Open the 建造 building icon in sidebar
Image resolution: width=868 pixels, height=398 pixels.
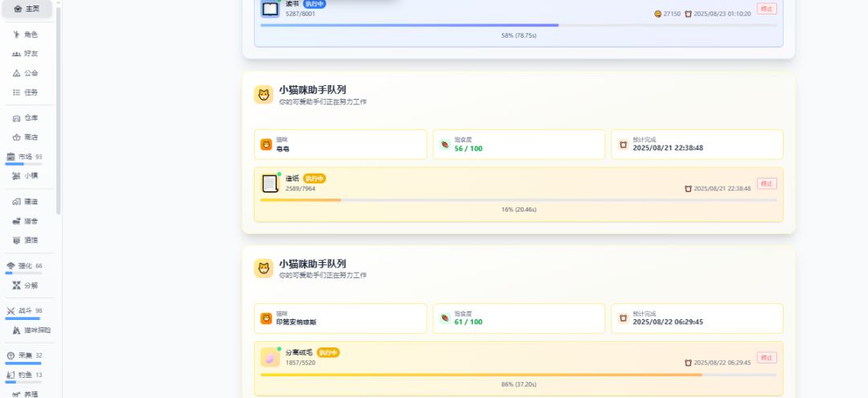pyautogui.click(x=16, y=202)
